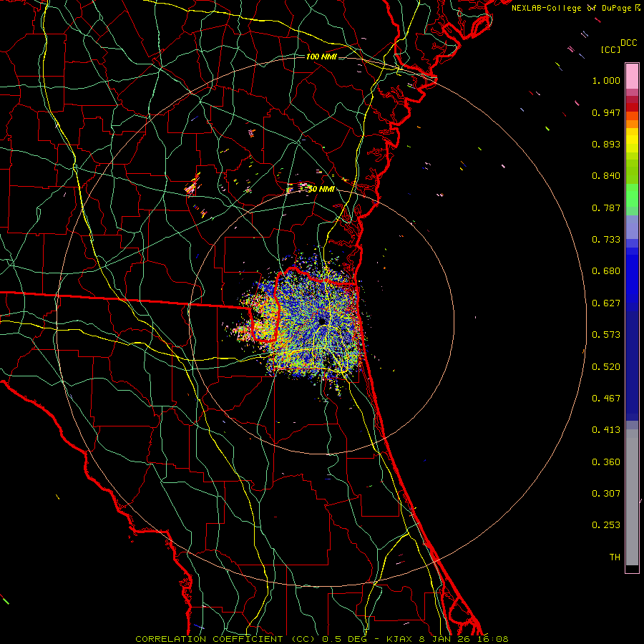Click the 0.573 scale value
Viewport: 644px width, 644px height.
pyautogui.click(x=606, y=335)
